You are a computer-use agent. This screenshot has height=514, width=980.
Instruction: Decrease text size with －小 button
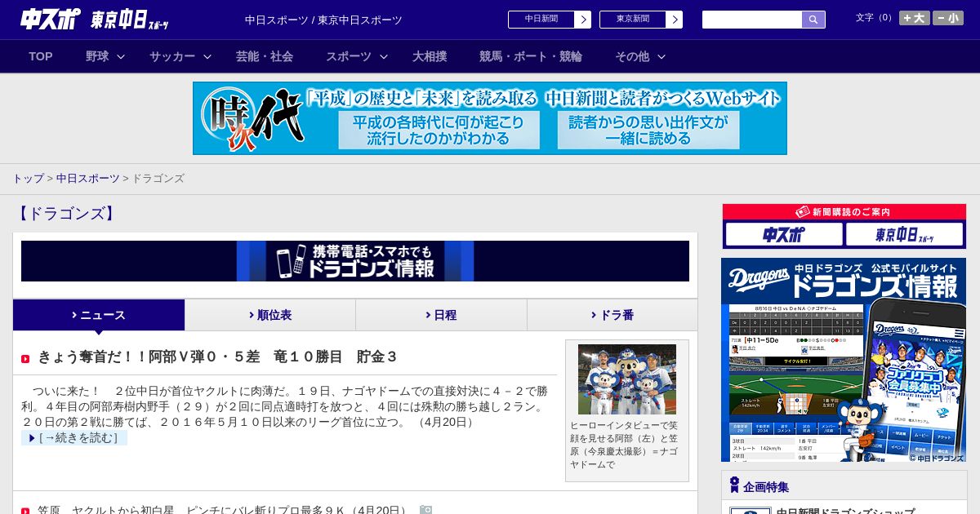point(948,18)
